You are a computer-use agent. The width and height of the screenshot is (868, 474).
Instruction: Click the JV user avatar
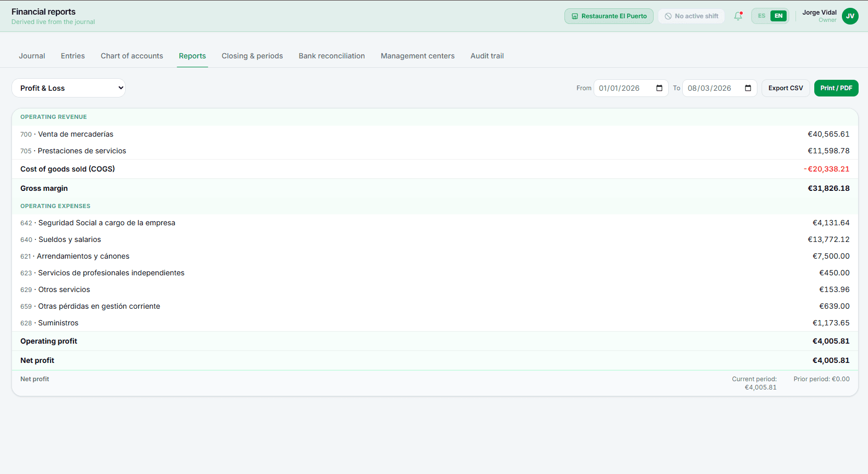(x=850, y=16)
